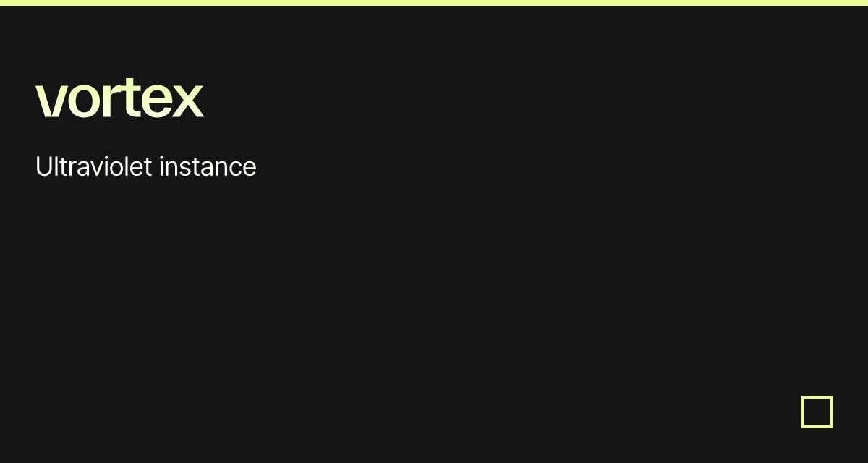868x463 pixels.
Task: Click the left edge of square icon
Action: (803, 412)
